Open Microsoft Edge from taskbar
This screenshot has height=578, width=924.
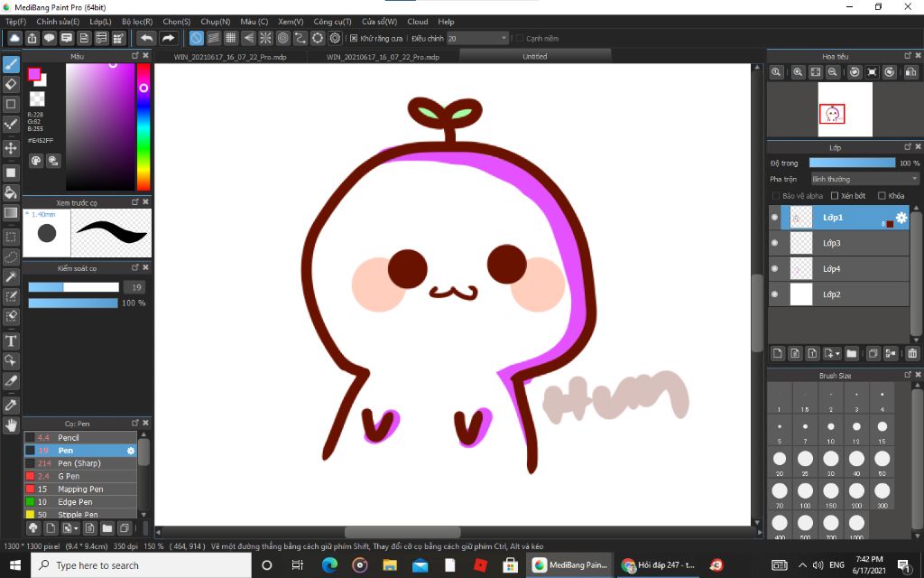(329, 565)
